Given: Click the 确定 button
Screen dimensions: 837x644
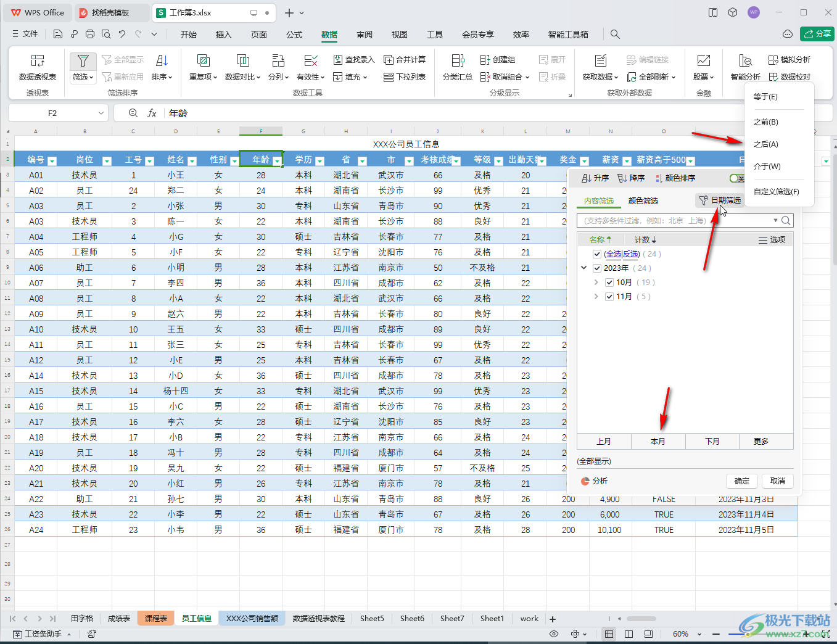Looking at the screenshot, I should click(742, 481).
